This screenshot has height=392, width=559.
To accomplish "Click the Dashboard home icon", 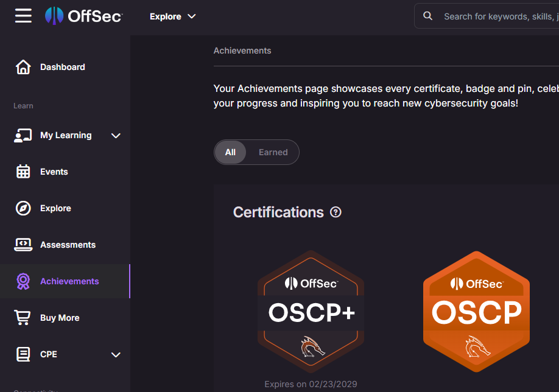I will pyautogui.click(x=23, y=67).
